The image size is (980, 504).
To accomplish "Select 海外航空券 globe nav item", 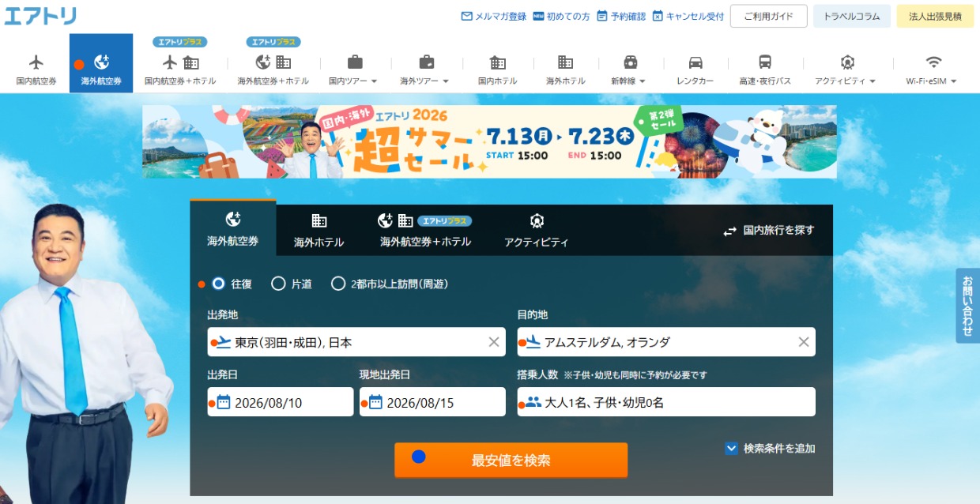I will [101, 63].
